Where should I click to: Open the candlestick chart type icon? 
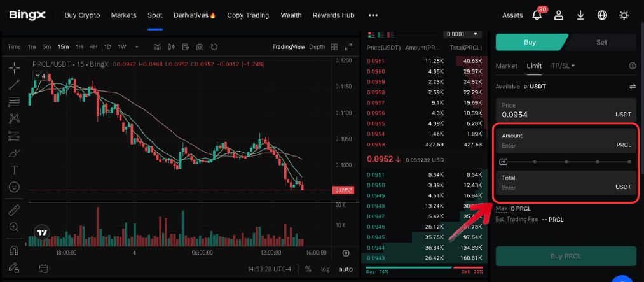point(171,47)
